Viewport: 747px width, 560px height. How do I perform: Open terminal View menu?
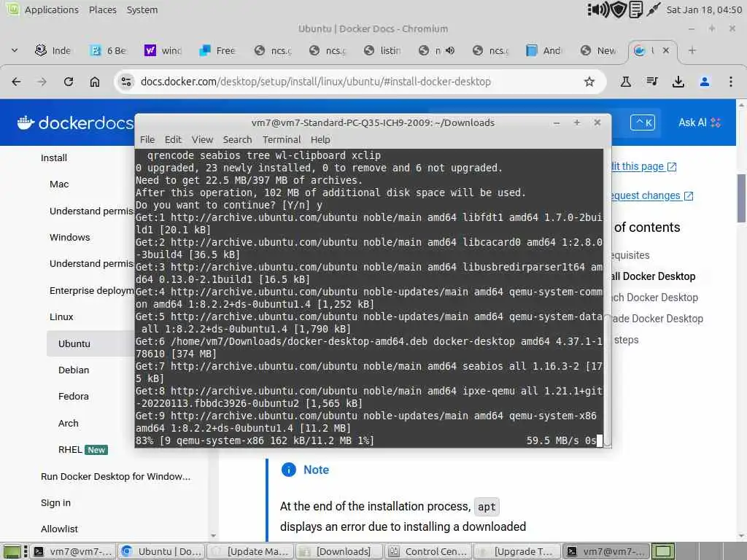coord(202,139)
